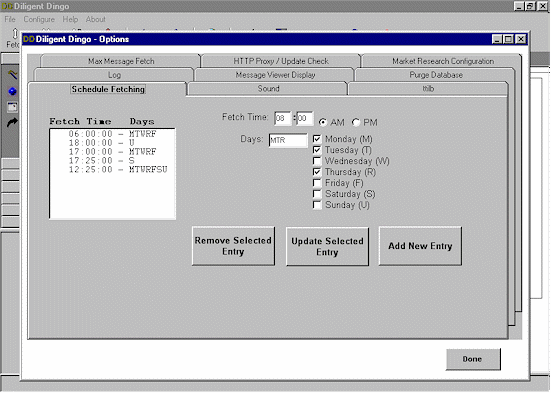Maximize the Options dialog window

tap(508, 39)
